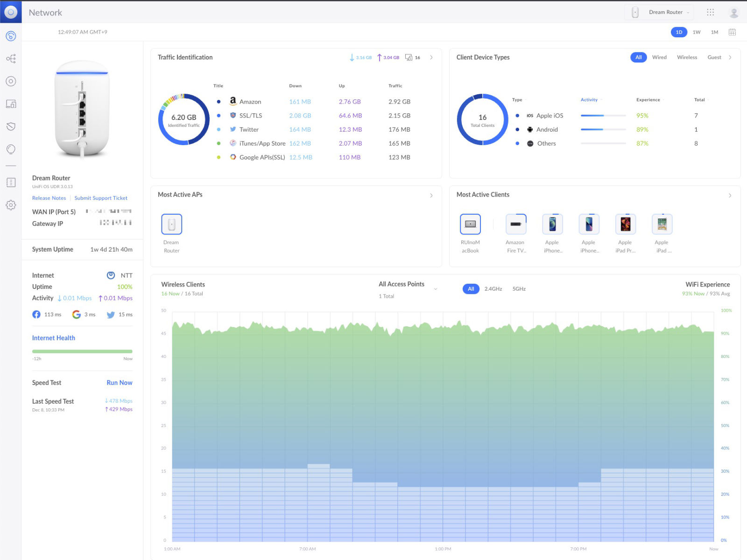Image resolution: width=747 pixels, height=560 pixels.
Task: Filter Client Device Types by Wireless
Action: [687, 57]
